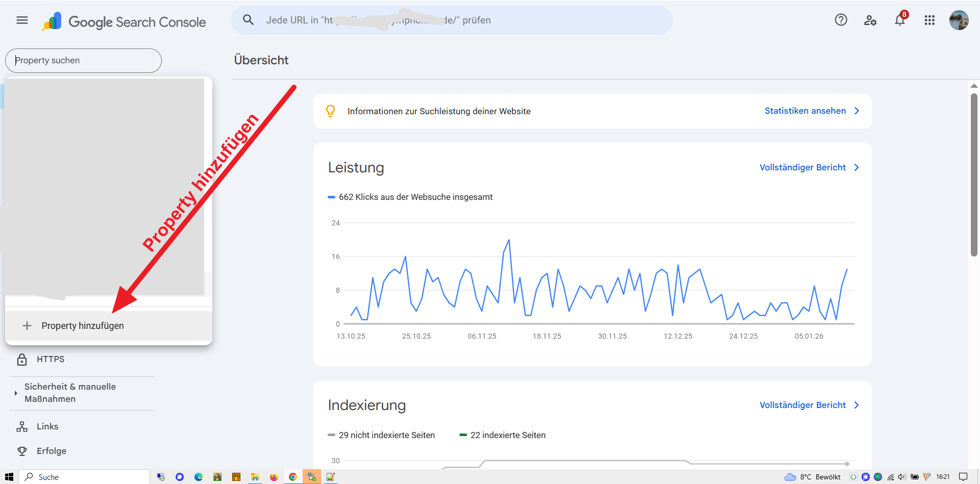Collapse Sicherheit & manuelle Maßnahmen section
Image resolution: width=980 pixels, height=484 pixels.
(x=16, y=393)
